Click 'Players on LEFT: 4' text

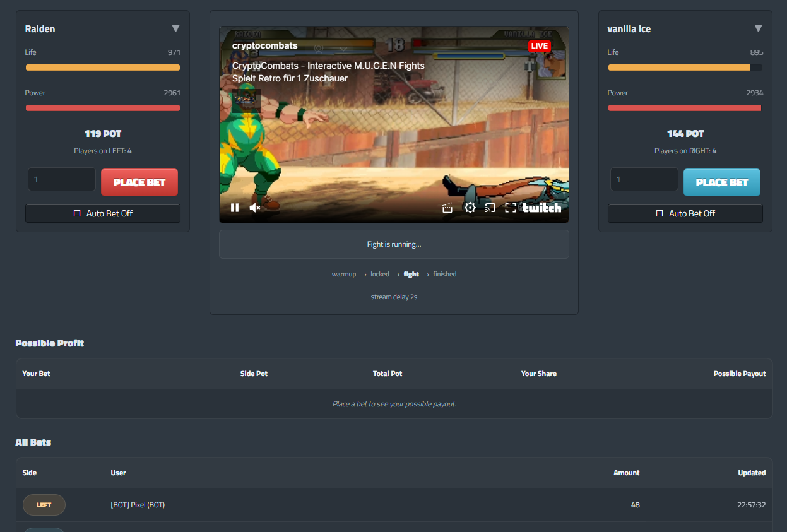[103, 151]
